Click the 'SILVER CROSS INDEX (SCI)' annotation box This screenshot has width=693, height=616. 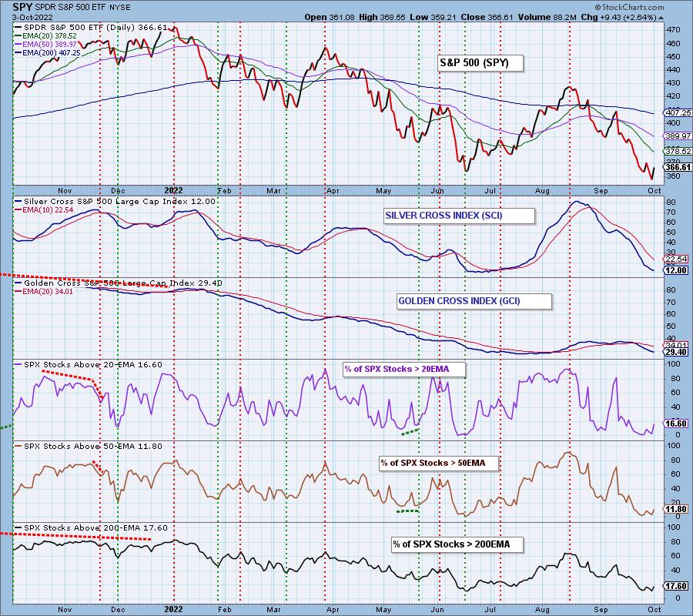pos(460,216)
